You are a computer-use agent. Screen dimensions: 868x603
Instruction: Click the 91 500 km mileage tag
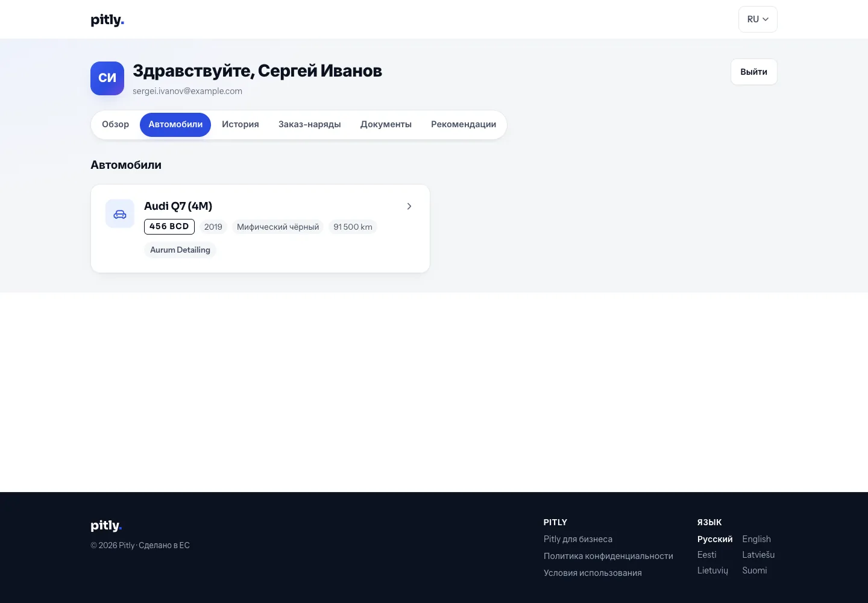(x=353, y=227)
